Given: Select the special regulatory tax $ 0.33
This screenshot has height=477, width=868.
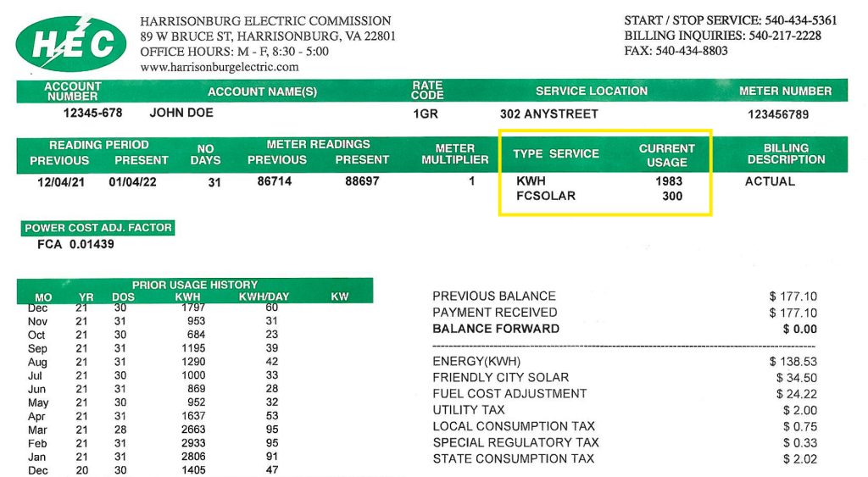Looking at the screenshot, I should pyautogui.click(x=800, y=443).
